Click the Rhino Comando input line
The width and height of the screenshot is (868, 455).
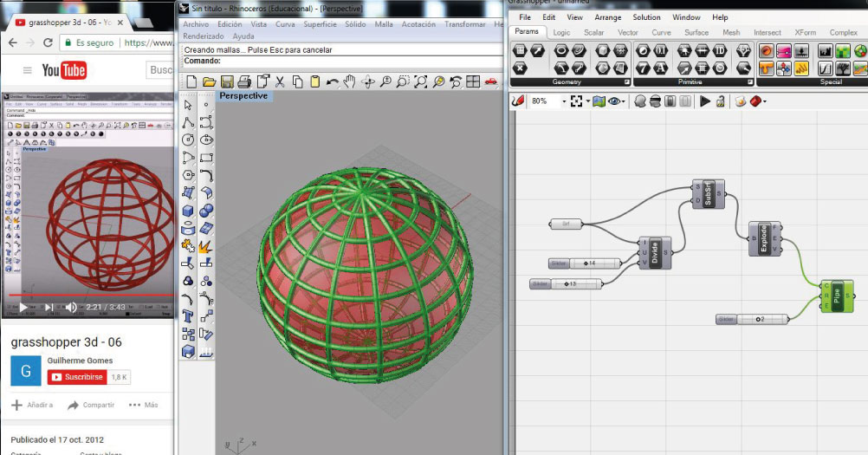tap(343, 61)
